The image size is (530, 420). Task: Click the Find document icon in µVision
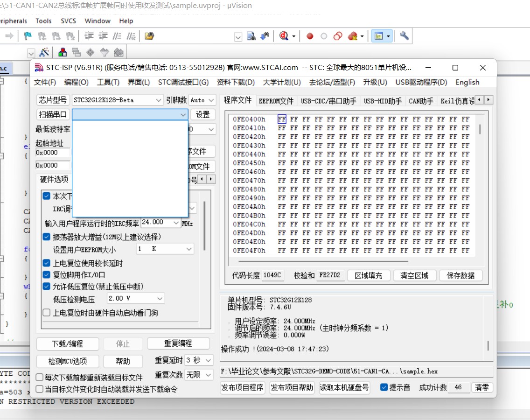point(251,36)
